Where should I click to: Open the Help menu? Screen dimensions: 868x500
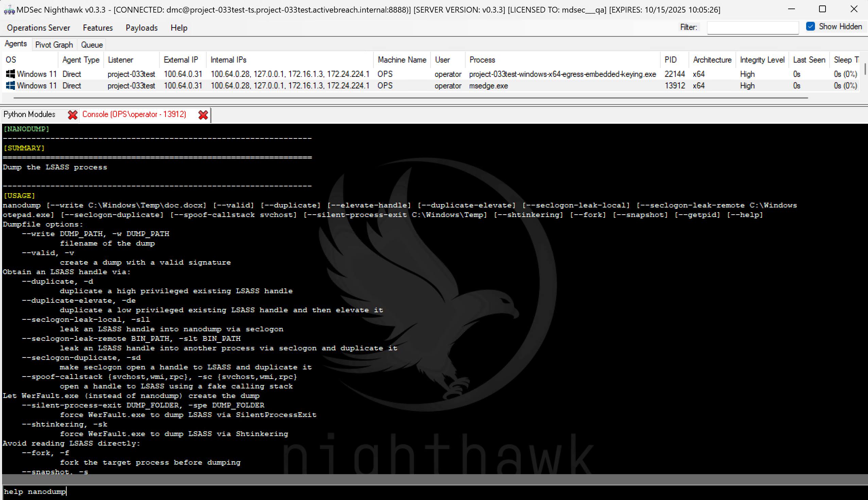179,28
